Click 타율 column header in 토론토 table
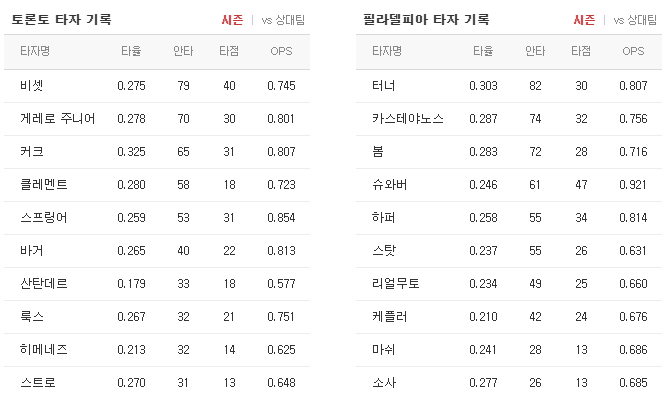The height and width of the screenshot is (406, 665). pyautogui.click(x=131, y=51)
